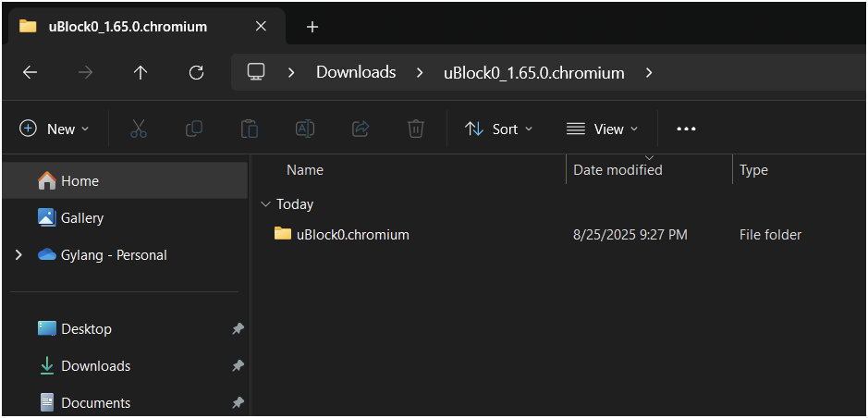Image resolution: width=868 pixels, height=418 pixels.
Task: Open the New item dropdown
Action: tap(55, 129)
